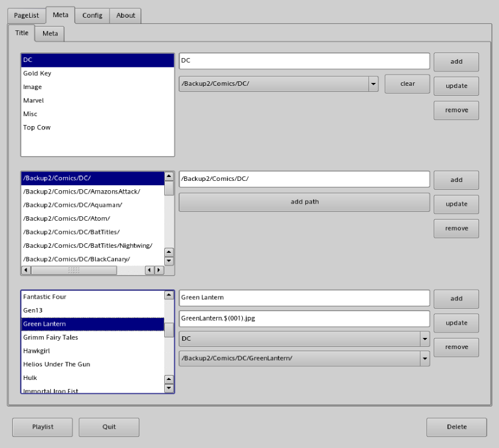Image resolution: width=499 pixels, height=448 pixels.
Task: Select the top-level Meta tab
Action: coord(60,15)
